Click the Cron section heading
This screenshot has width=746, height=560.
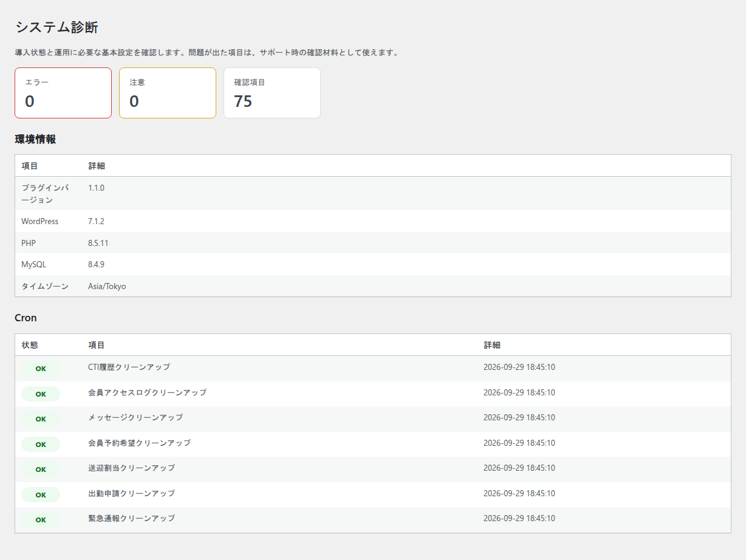coord(26,318)
